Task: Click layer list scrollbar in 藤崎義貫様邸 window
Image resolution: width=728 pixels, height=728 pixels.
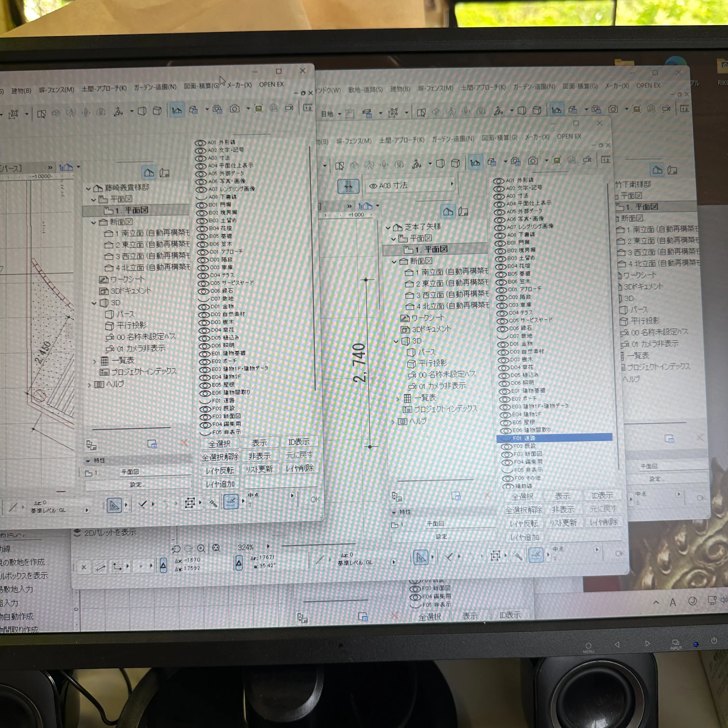Action: tap(312, 269)
